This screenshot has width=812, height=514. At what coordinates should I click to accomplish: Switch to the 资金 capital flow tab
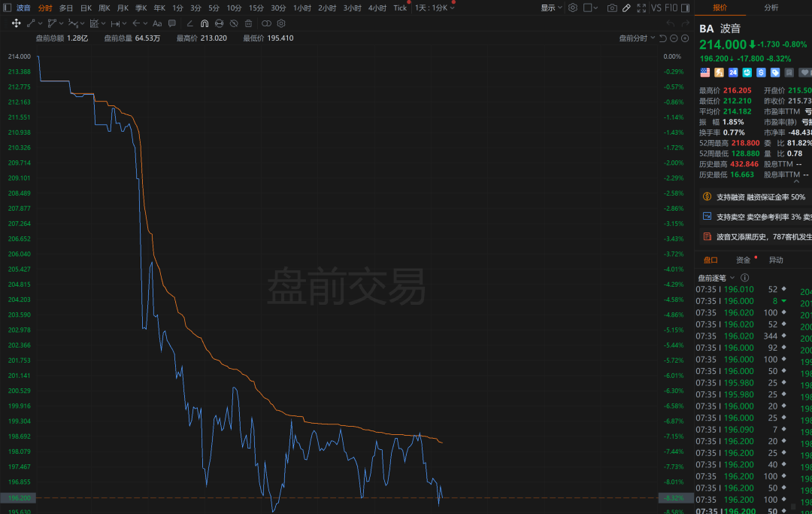(x=743, y=260)
